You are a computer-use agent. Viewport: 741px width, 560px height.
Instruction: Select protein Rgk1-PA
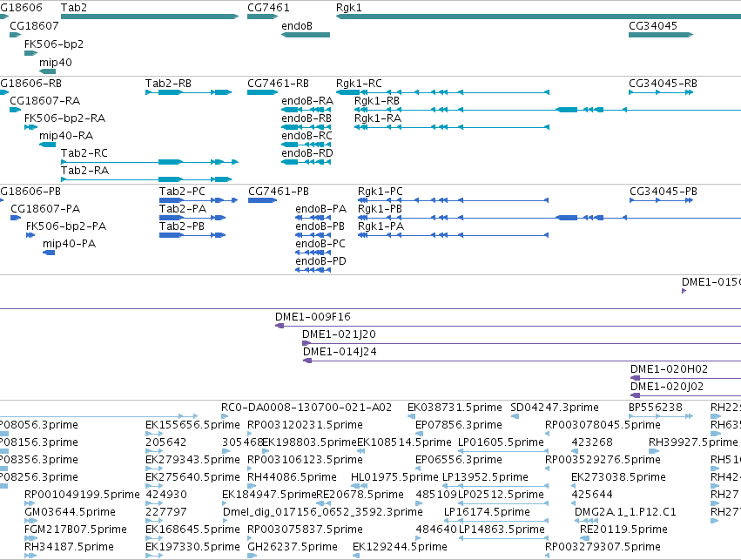(381, 226)
